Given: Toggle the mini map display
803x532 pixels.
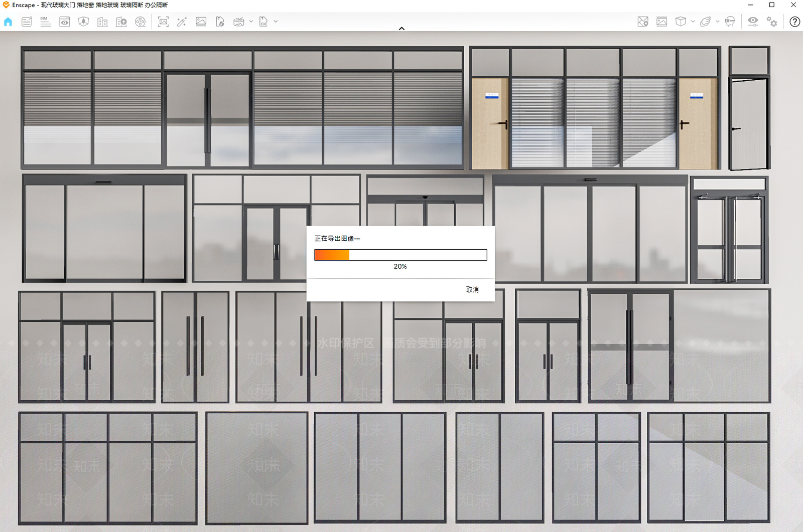Looking at the screenshot, I should pos(643,22).
